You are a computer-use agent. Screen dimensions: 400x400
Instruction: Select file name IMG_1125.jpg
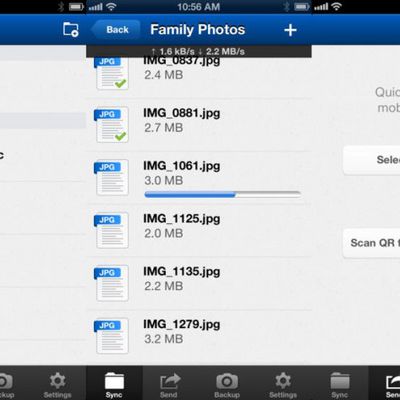[182, 219]
